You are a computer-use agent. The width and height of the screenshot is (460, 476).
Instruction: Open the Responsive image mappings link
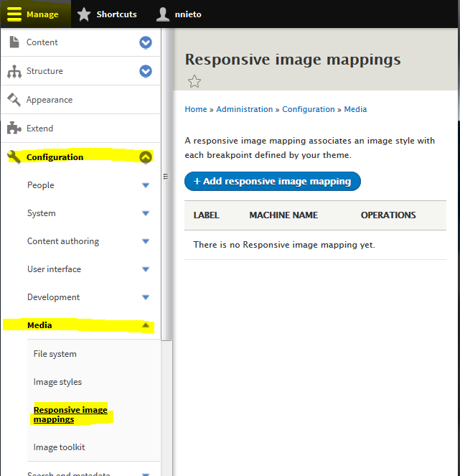(70, 414)
